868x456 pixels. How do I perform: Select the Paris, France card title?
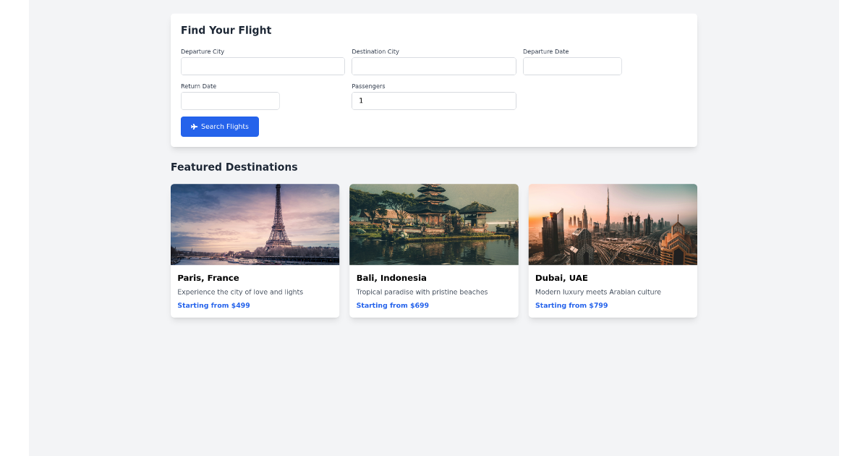click(x=208, y=277)
